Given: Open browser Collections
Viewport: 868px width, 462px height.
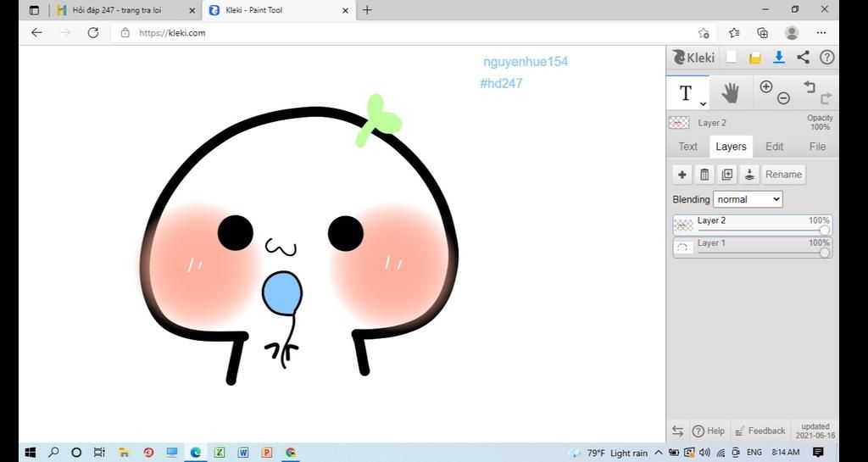Looking at the screenshot, I should click(x=762, y=33).
